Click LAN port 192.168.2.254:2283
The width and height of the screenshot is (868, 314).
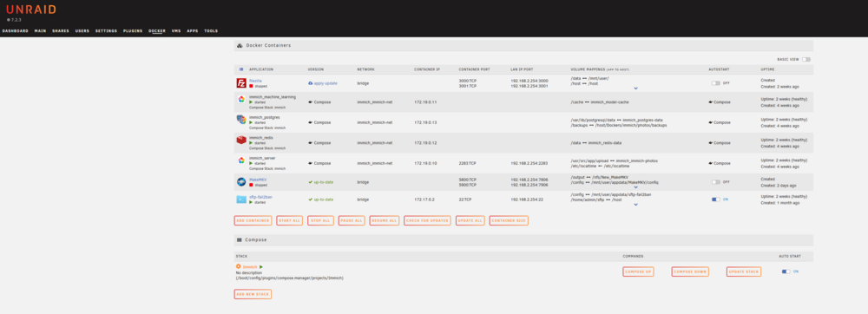(529, 163)
